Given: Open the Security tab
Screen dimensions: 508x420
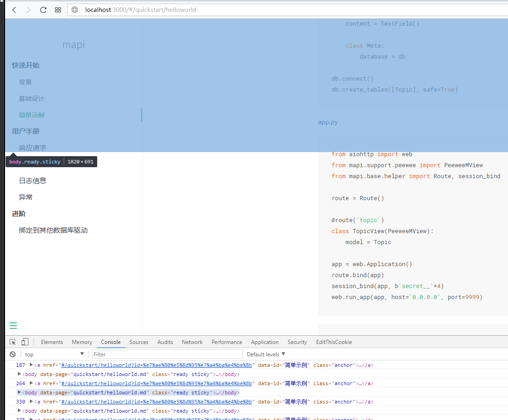Looking at the screenshot, I should coord(297,342).
